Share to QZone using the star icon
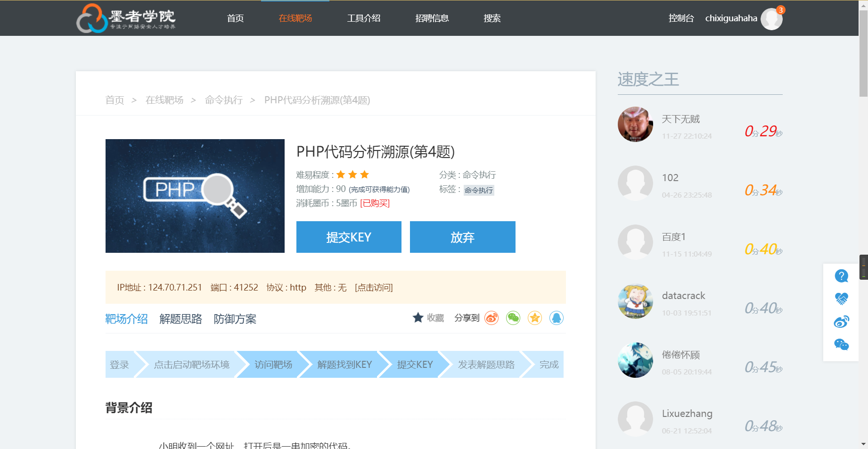The height and width of the screenshot is (449, 868). coord(535,318)
